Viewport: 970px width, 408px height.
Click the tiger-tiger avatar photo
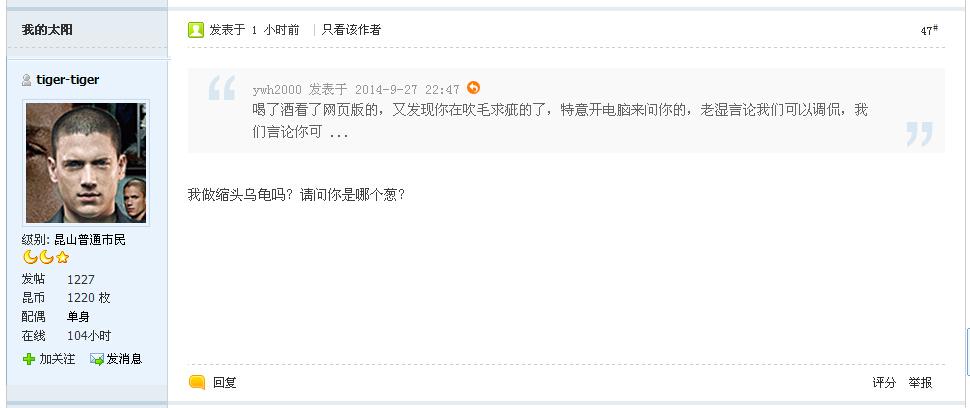click(x=86, y=162)
